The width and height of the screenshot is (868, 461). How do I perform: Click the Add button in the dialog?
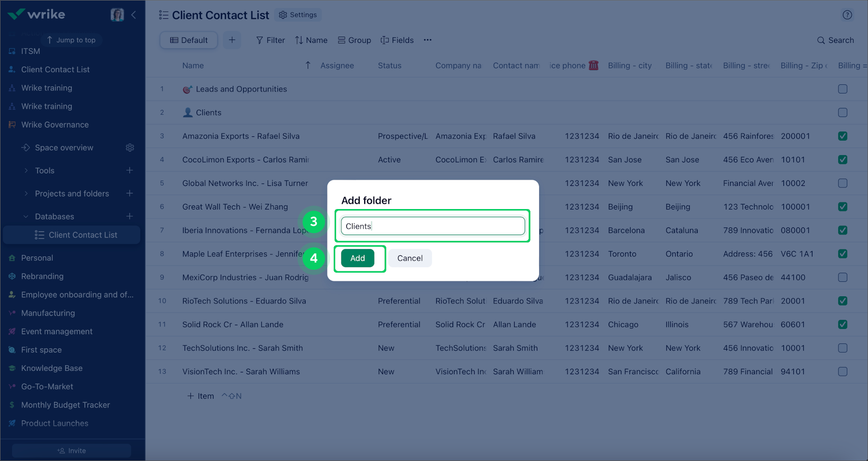pos(357,258)
